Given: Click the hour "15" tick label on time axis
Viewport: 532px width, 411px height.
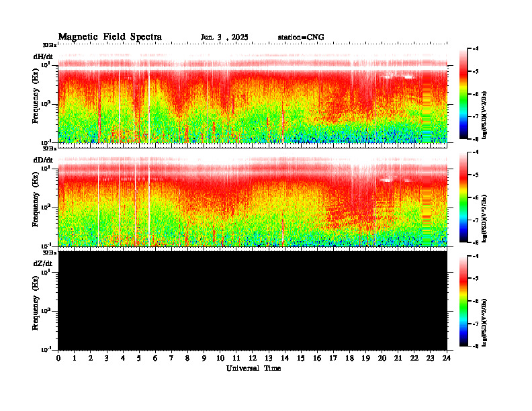Looking at the screenshot, I should (x=301, y=358).
